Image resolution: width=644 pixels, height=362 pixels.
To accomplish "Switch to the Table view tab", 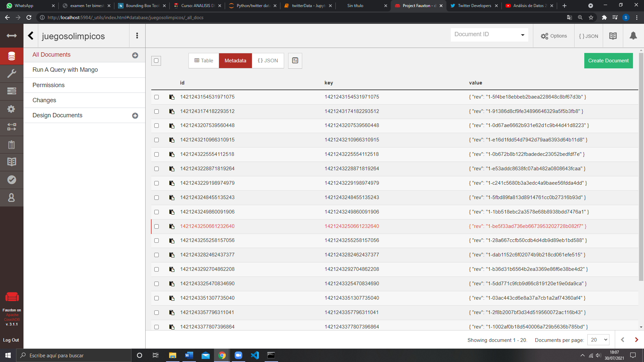I will click(204, 61).
